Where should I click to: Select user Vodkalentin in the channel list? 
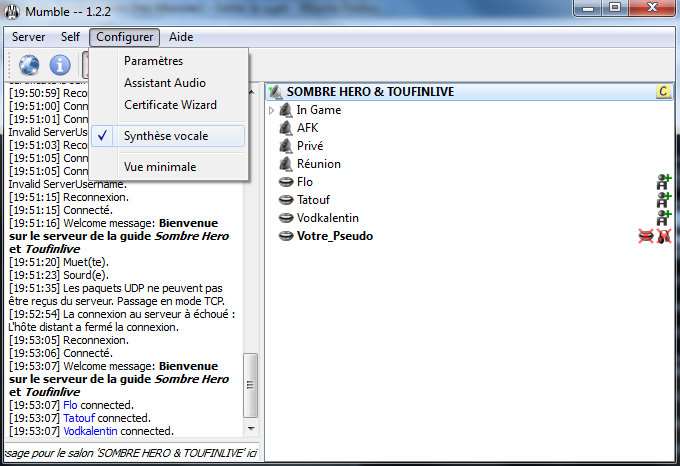point(328,218)
